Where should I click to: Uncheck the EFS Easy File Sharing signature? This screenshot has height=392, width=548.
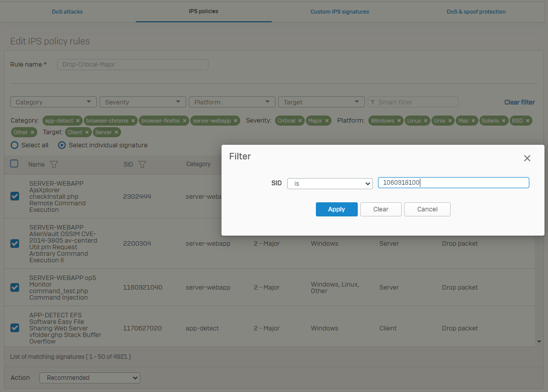coord(15,328)
